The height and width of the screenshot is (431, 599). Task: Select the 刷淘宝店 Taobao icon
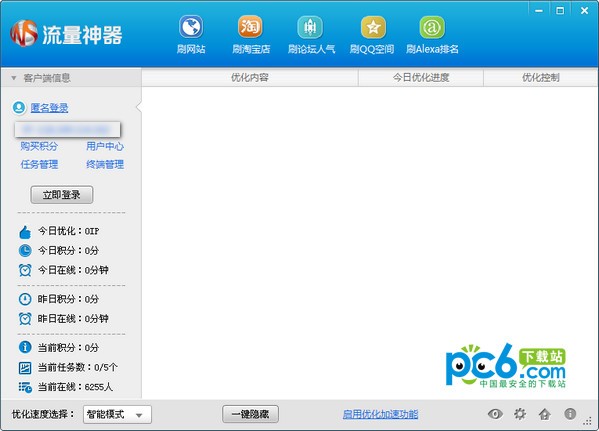tap(250, 27)
